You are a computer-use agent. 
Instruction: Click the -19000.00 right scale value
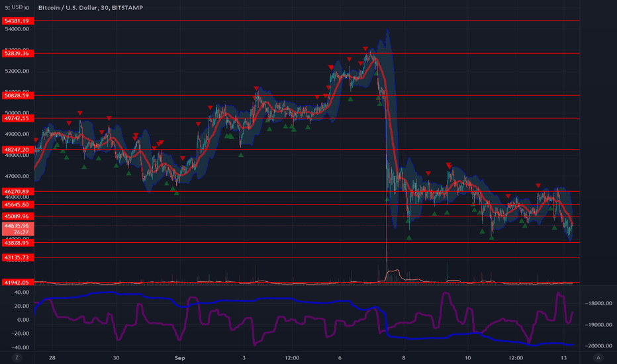(598, 325)
